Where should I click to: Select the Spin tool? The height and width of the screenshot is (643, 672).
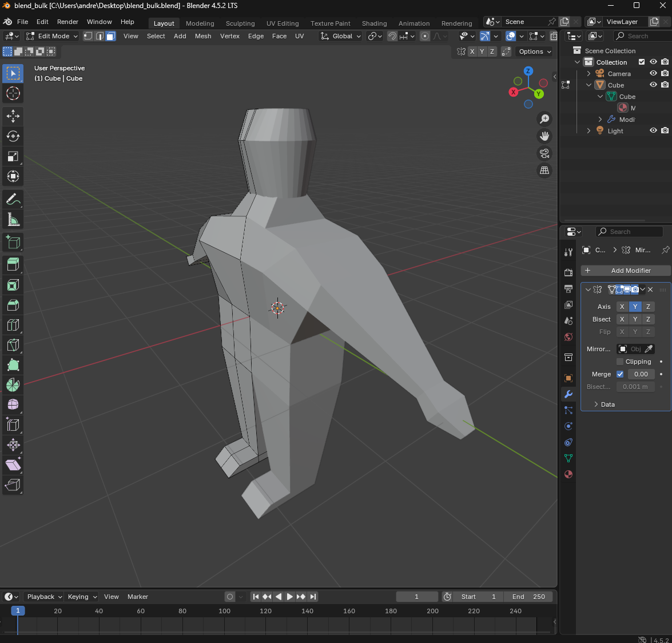pos(13,384)
